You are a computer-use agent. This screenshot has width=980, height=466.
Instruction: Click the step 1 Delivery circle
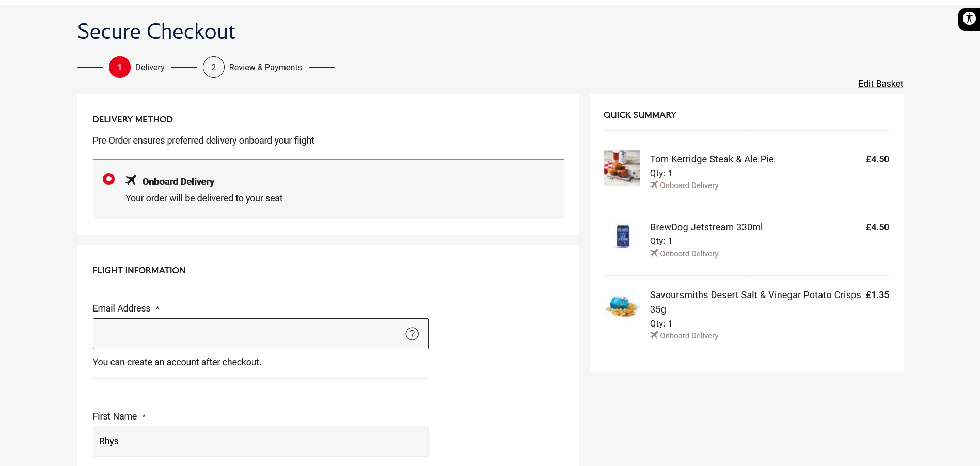click(120, 67)
